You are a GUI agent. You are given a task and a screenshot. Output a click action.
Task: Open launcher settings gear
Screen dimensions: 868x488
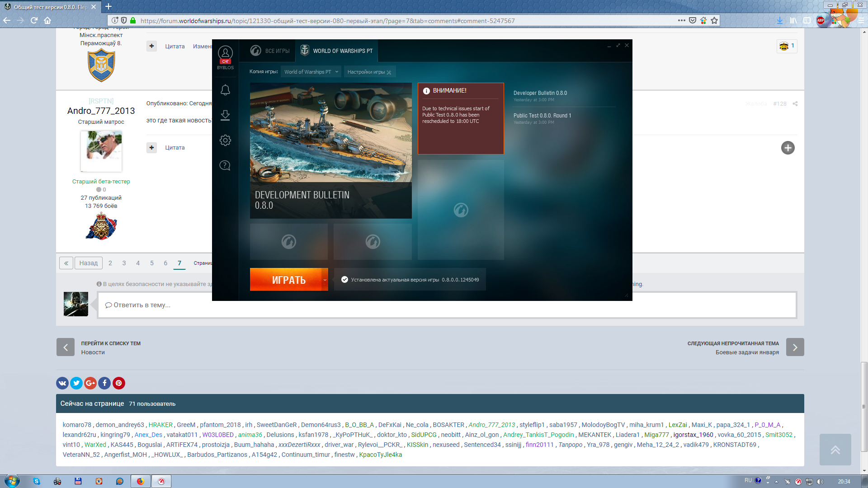(x=225, y=140)
